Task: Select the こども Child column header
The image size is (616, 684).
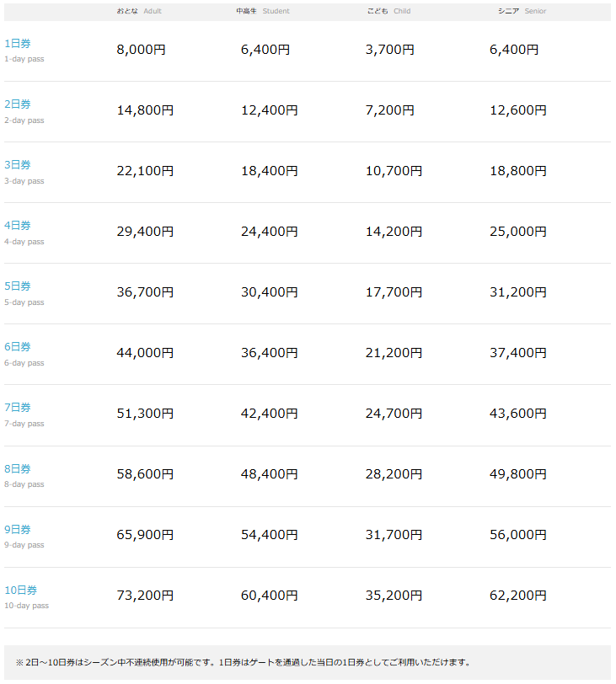Action: (x=388, y=11)
